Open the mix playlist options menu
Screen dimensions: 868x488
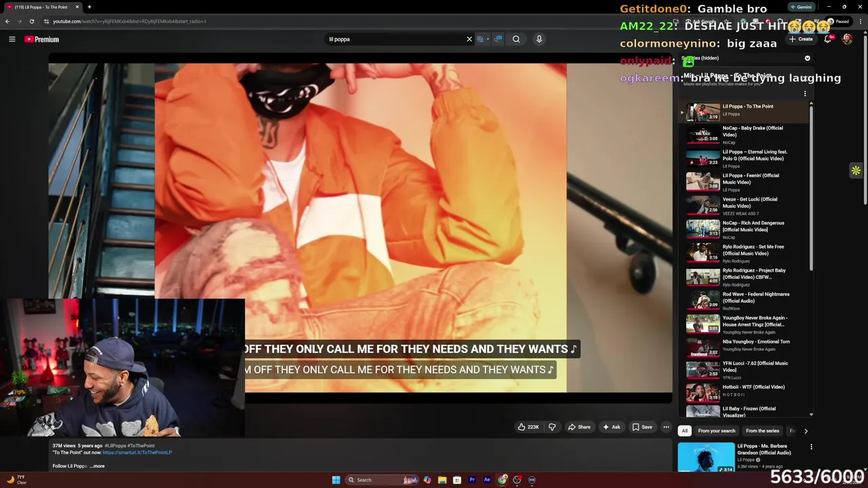805,94
